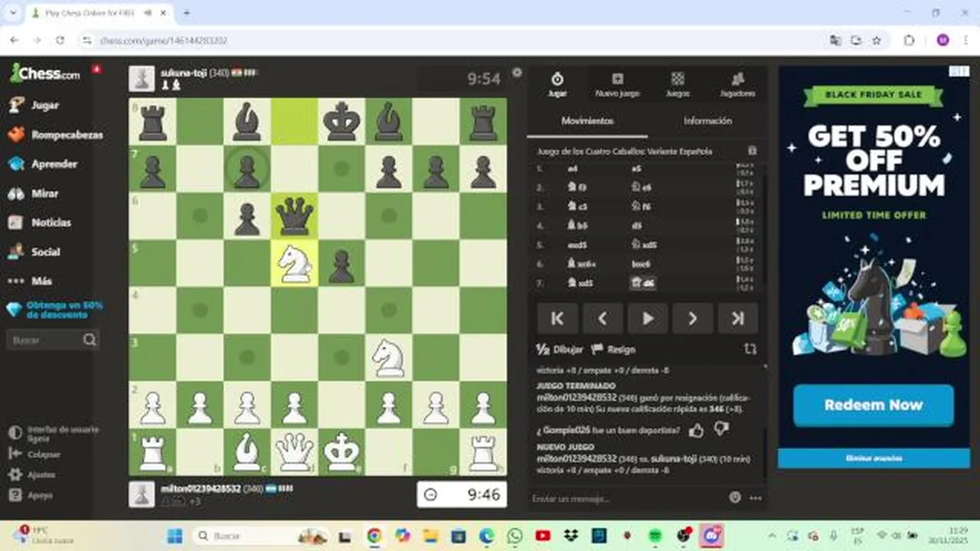Open browser extensions icon
980x551 pixels.
pos(910,41)
